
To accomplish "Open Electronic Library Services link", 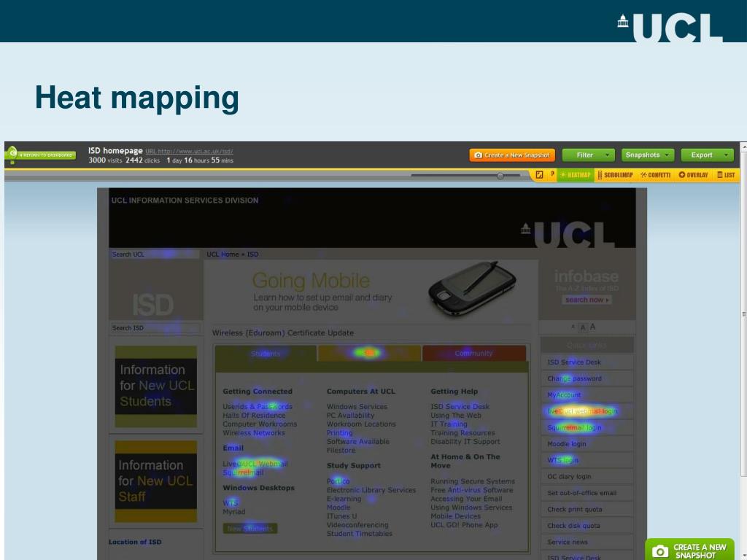I will point(371,490).
